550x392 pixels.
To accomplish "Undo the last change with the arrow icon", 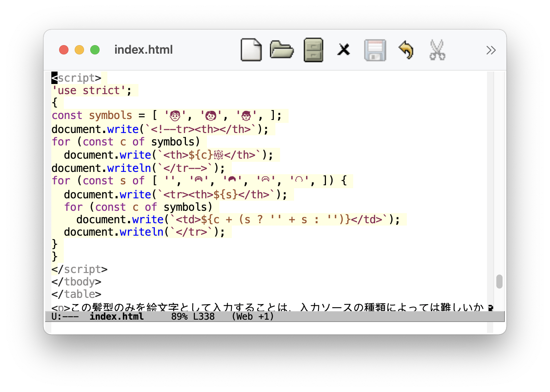I will [x=406, y=50].
